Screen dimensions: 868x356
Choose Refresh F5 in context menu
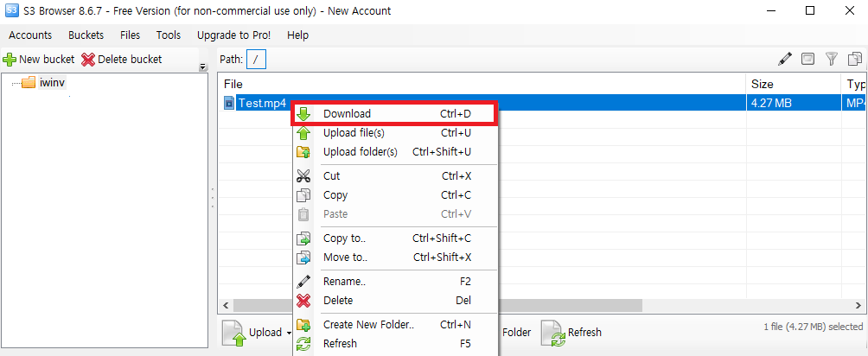click(x=395, y=343)
